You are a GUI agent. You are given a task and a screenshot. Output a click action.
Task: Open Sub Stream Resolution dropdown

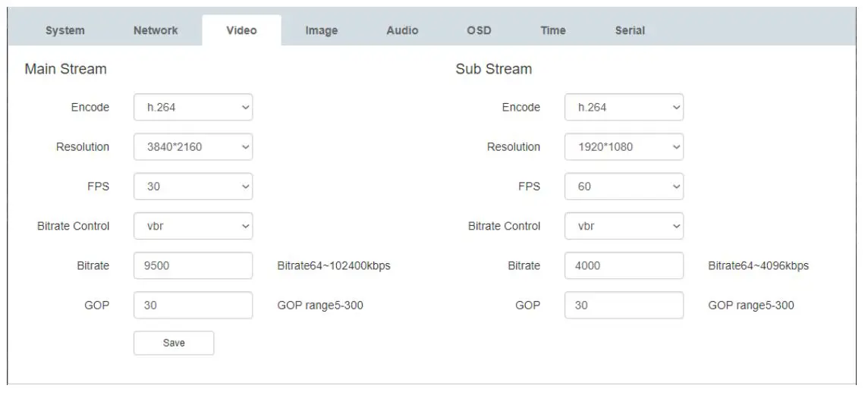pos(624,147)
